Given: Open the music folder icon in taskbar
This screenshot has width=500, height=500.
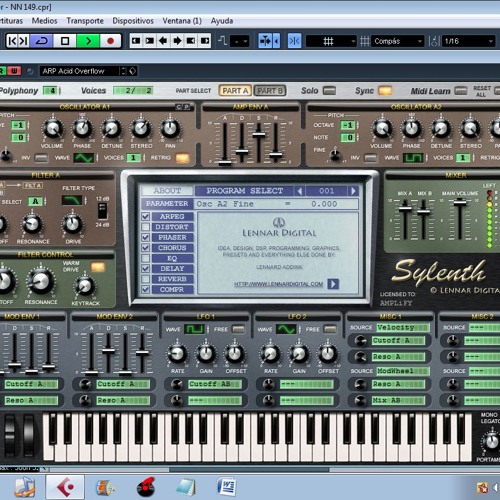Looking at the screenshot, I should [25, 487].
